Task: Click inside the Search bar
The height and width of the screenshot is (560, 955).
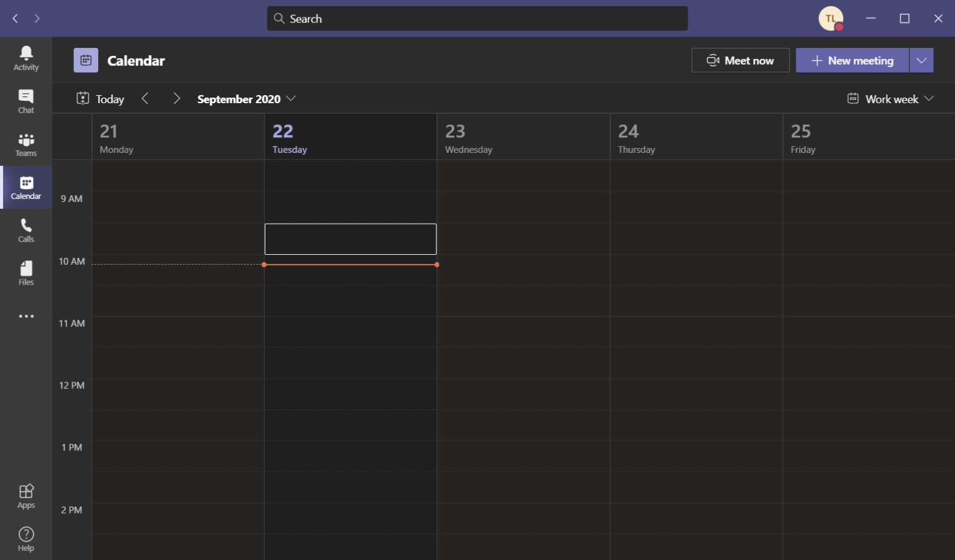Action: [477, 18]
